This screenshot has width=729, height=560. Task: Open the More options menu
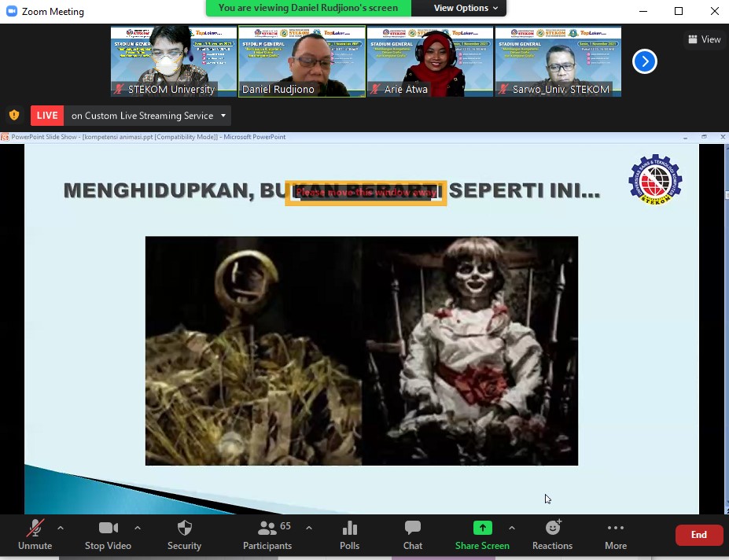point(616,534)
